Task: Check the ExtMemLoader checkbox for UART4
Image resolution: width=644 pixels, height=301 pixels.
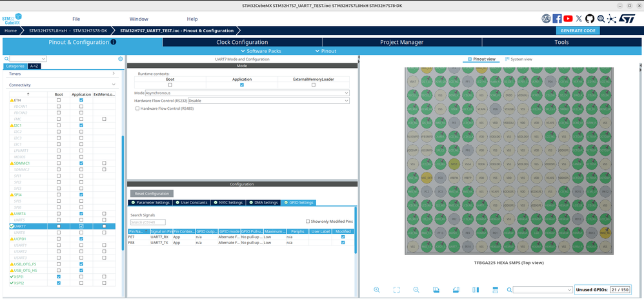Action: pyautogui.click(x=105, y=213)
